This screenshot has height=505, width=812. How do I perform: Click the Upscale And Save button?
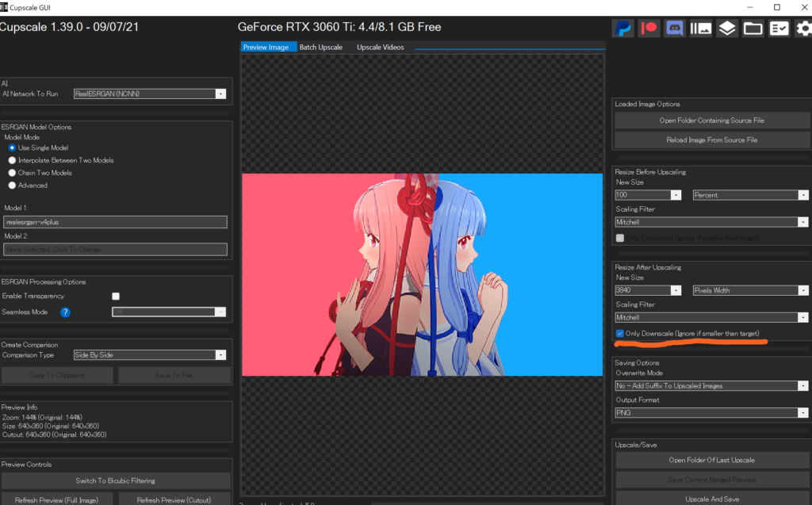point(712,498)
